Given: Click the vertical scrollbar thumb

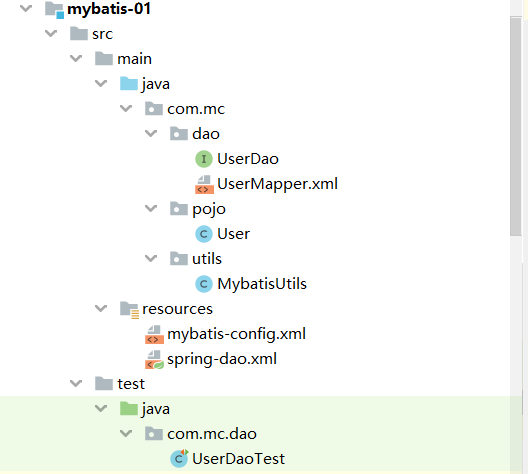Looking at the screenshot, I should coord(516,126).
